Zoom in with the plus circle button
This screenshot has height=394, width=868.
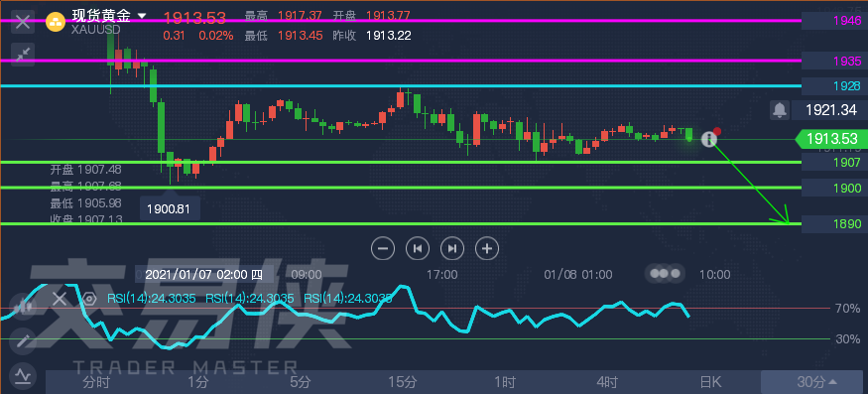(487, 249)
